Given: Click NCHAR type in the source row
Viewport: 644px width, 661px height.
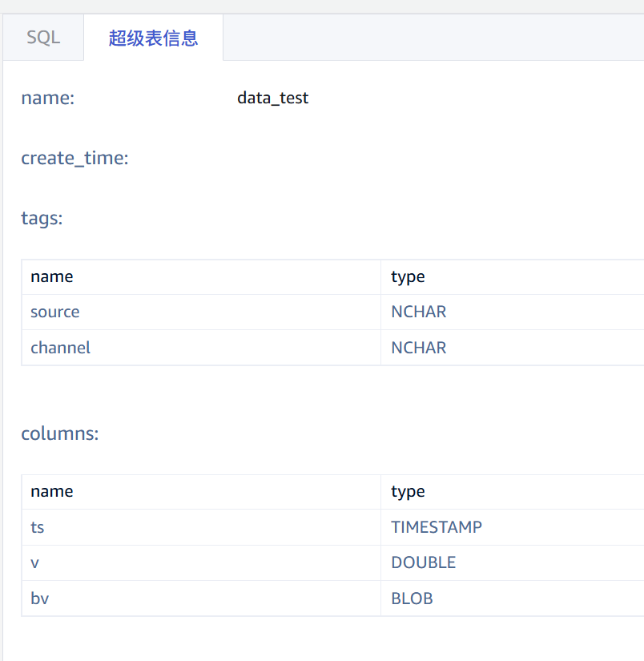Looking at the screenshot, I should pyautogui.click(x=418, y=312).
